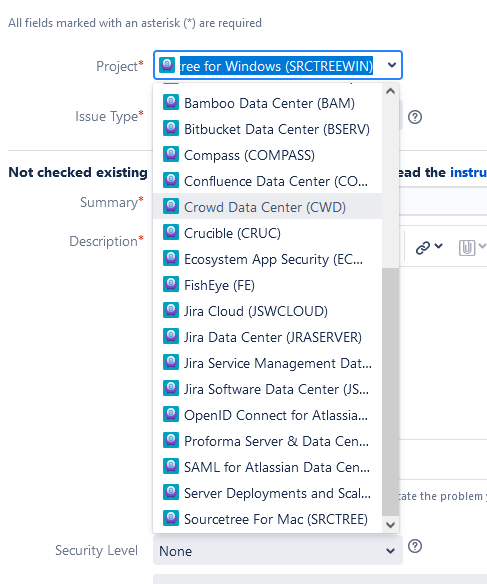This screenshot has width=487, height=584.
Task: Choose Bitbucket Data Center (BSERV) option
Action: (x=267, y=129)
